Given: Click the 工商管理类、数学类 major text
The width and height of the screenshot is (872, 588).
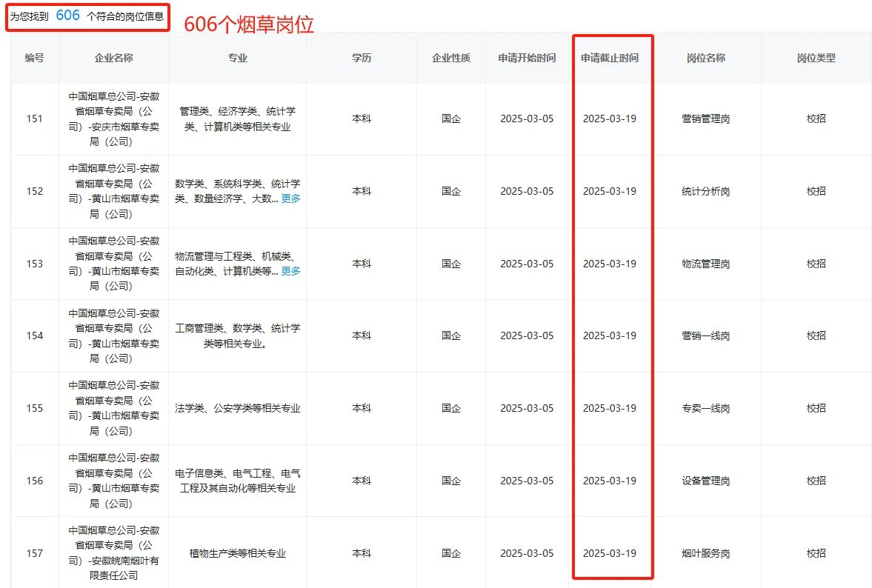Looking at the screenshot, I should [238, 335].
